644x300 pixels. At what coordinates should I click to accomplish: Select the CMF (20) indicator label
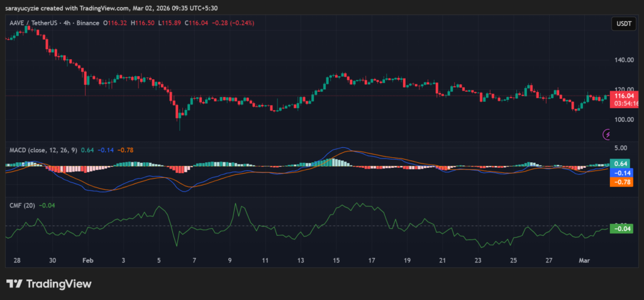(x=22, y=205)
